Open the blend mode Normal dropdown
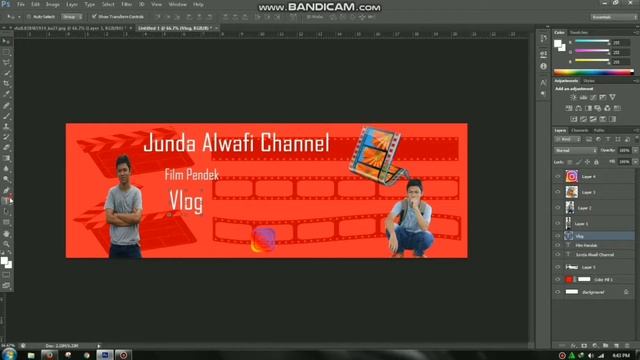Image resolution: width=640 pixels, height=360 pixels. [576, 151]
